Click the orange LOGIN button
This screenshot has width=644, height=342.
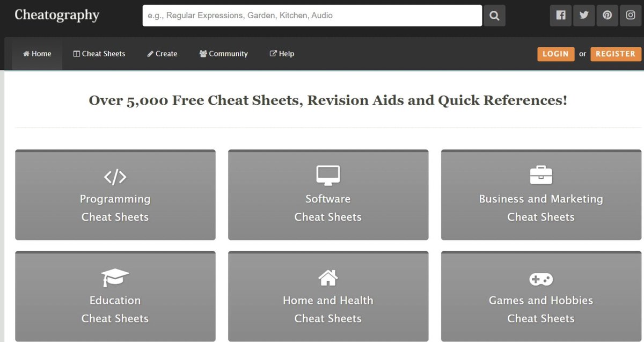point(555,54)
